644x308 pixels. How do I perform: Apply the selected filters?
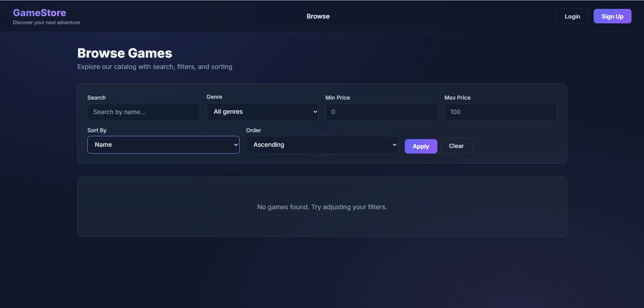(421, 146)
